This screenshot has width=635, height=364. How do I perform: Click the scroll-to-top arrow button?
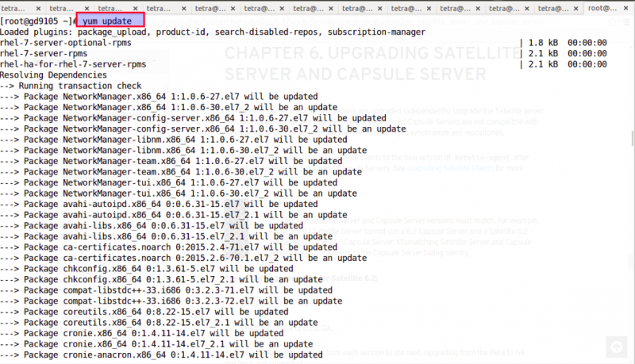pos(617,347)
